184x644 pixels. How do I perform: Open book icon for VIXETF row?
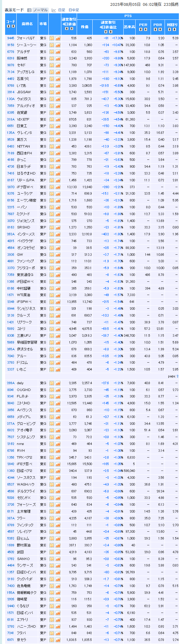(52, 120)
